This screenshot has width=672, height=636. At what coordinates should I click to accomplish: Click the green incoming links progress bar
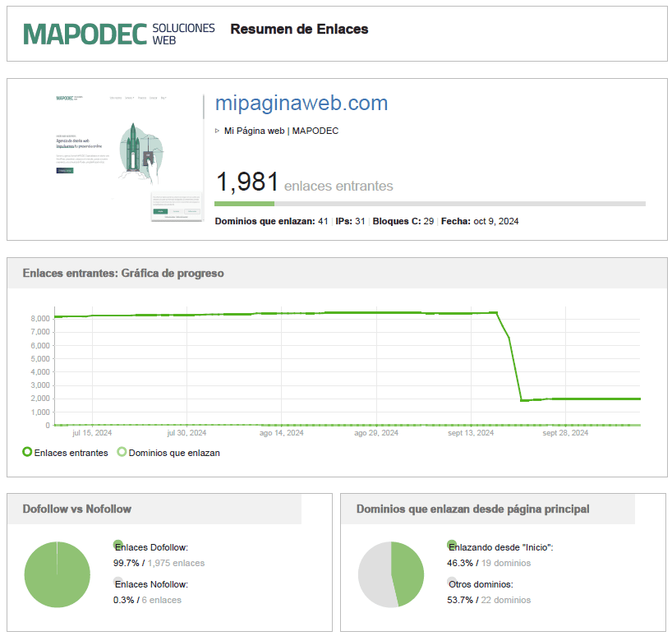tap(244, 204)
